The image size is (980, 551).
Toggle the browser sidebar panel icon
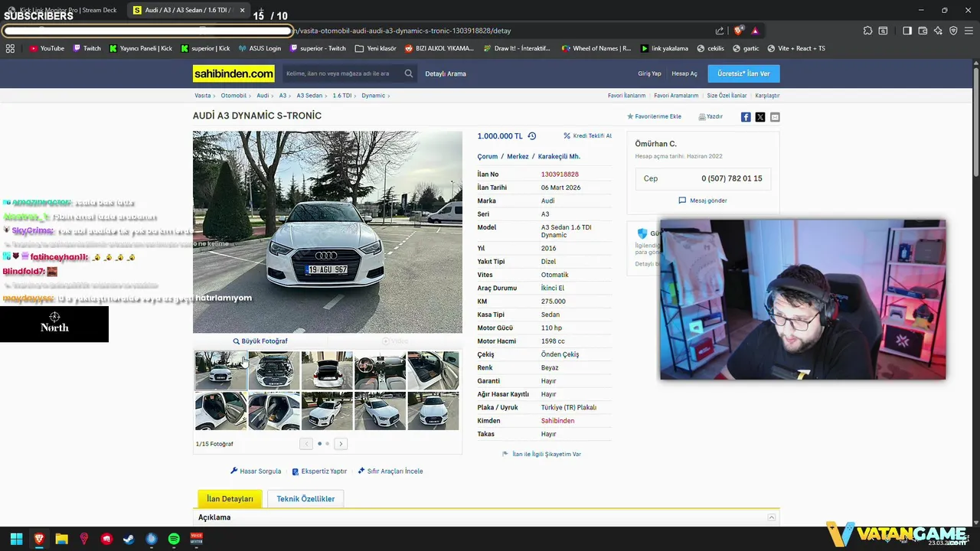pyautogui.click(x=907, y=31)
